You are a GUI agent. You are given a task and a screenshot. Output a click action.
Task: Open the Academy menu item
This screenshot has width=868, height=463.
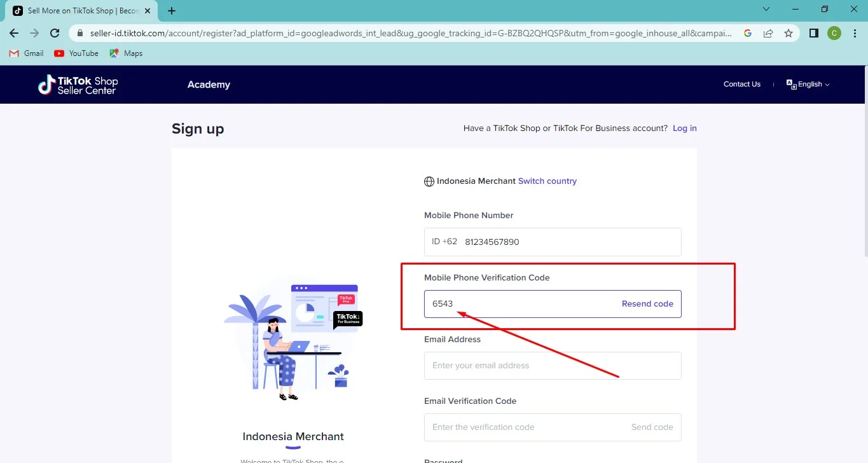209,85
